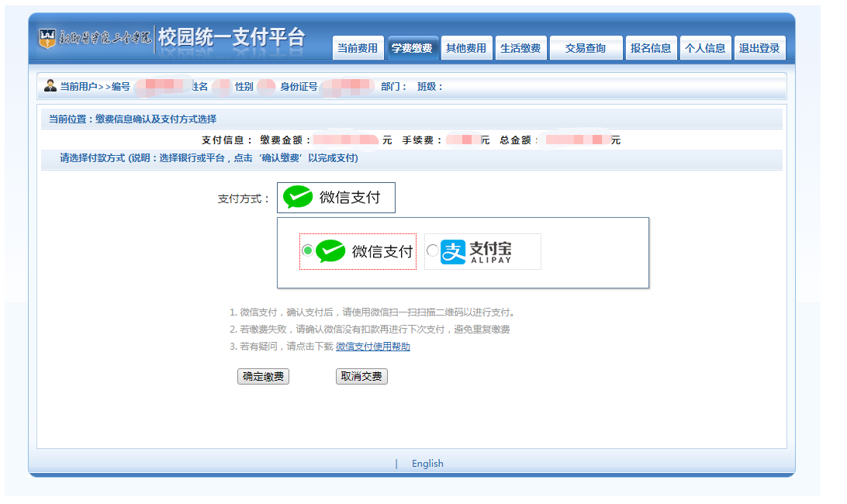This screenshot has height=504, width=847.
Task: Open the 其他费用 tab
Action: tap(466, 48)
